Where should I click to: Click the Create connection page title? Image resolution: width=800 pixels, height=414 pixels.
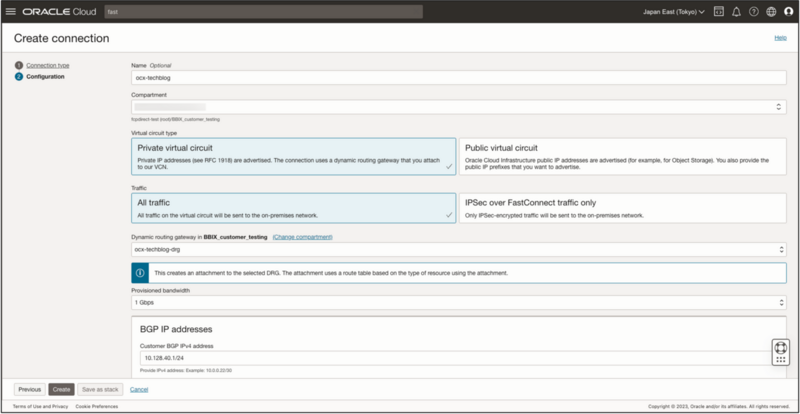pos(61,38)
